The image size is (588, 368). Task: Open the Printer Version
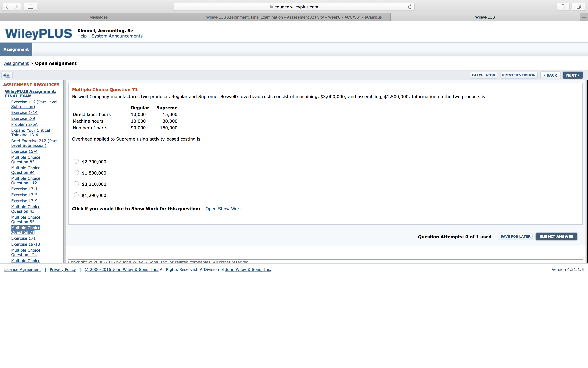(519, 75)
